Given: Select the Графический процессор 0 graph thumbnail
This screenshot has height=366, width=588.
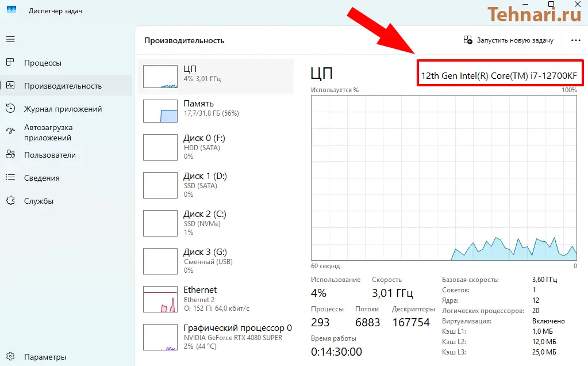Looking at the screenshot, I should coord(160,337).
